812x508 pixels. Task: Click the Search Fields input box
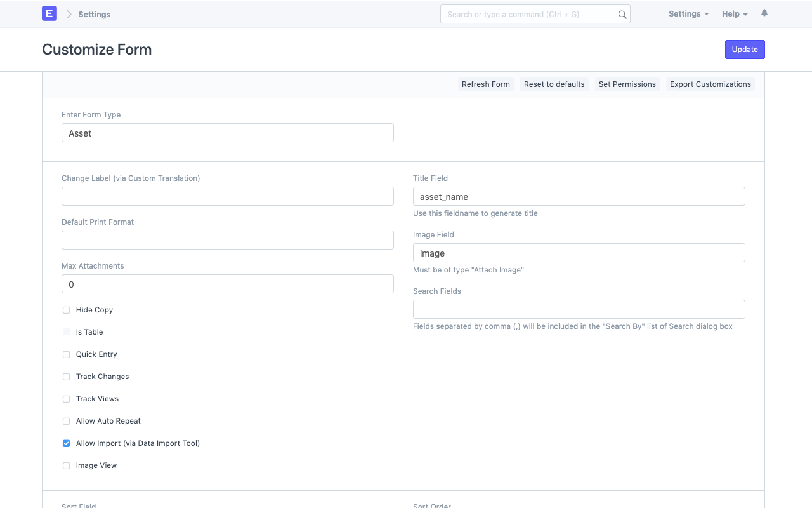[579, 309]
